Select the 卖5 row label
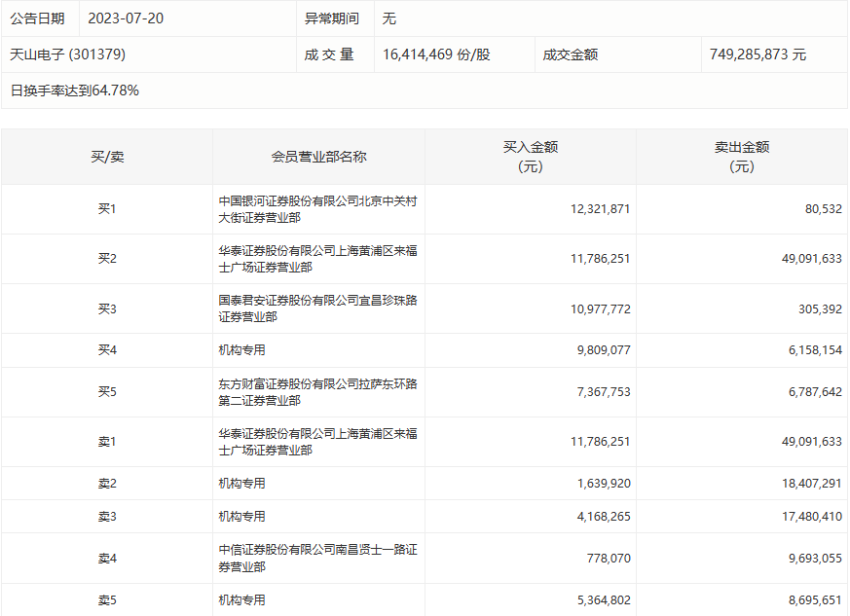The image size is (850, 616). (x=107, y=599)
